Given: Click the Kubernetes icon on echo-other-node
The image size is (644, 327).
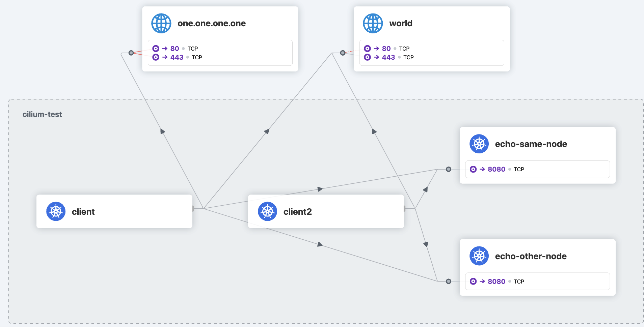Looking at the screenshot, I should click(x=479, y=256).
